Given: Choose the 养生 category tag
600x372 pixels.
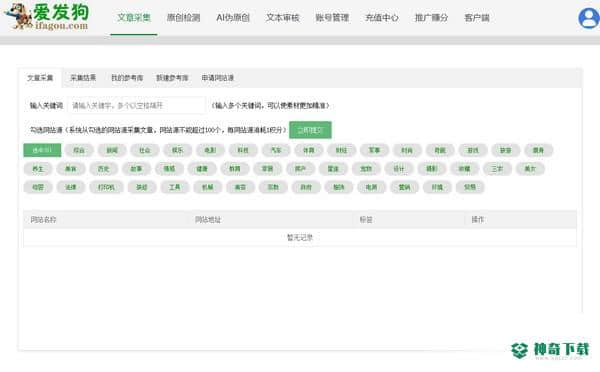Looking at the screenshot, I should (38, 169).
